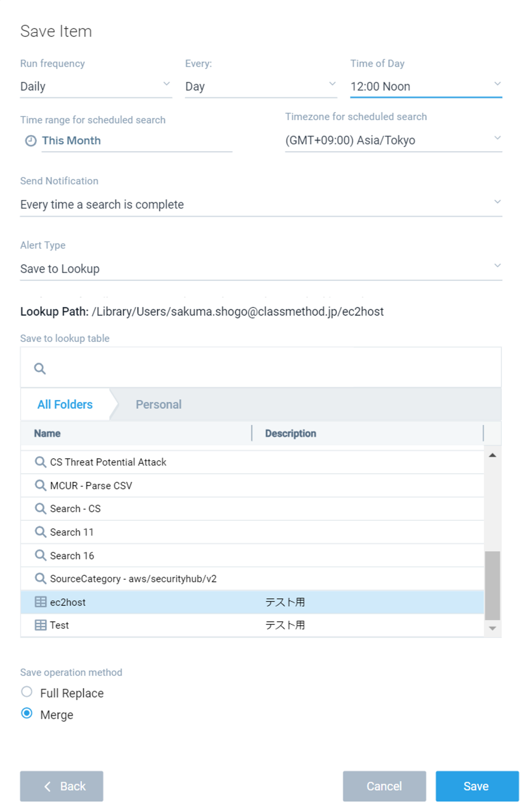Click the search icon beside MCUR - Parse CSV
Screen dimensions: 520x812
click(x=40, y=485)
